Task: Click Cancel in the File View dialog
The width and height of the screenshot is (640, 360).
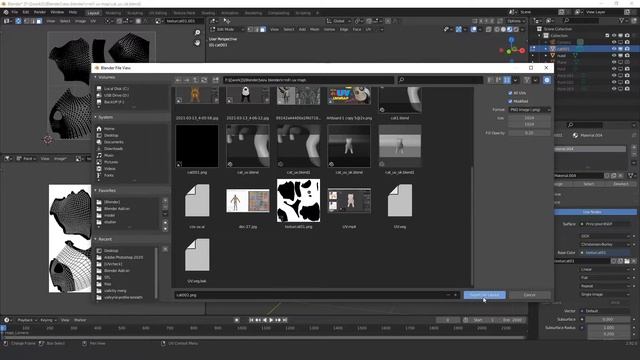Action: click(529, 295)
